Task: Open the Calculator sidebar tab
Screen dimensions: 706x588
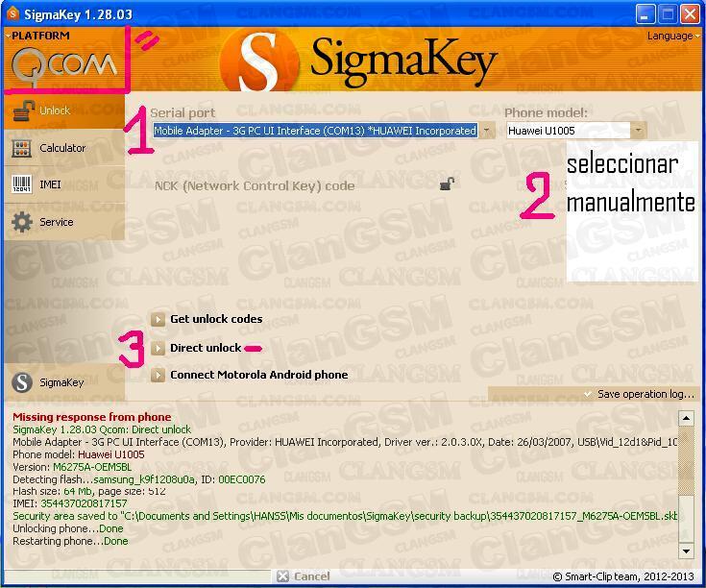Action: (64, 148)
